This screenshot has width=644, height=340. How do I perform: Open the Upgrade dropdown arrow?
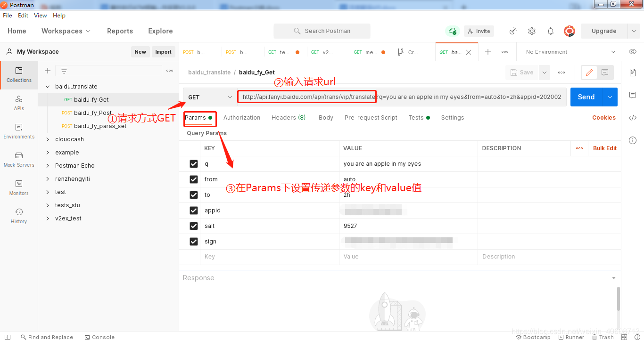tap(634, 31)
